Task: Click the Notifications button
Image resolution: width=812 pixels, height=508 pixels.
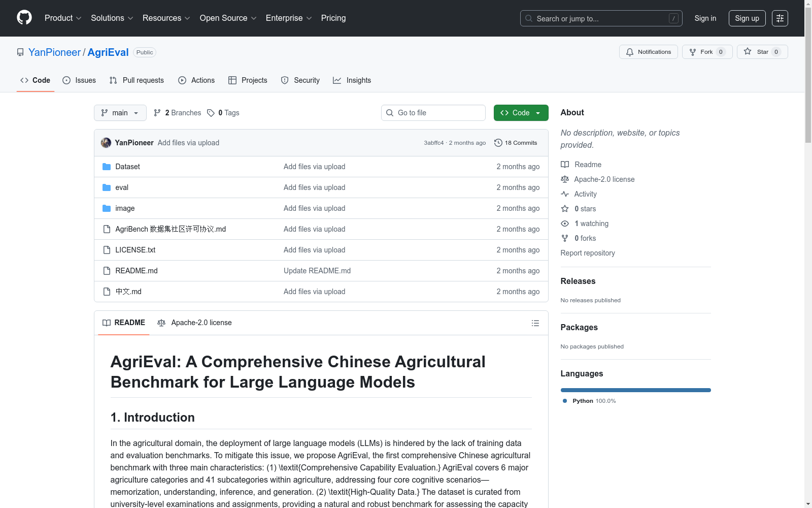Action: (x=649, y=52)
